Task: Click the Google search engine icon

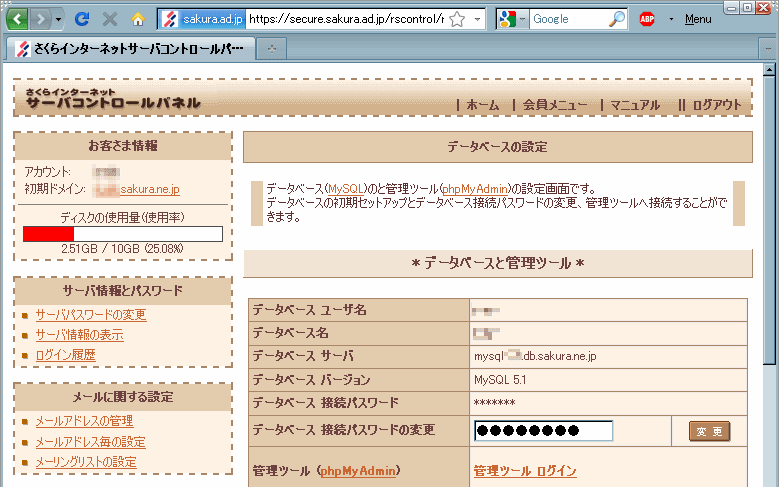Action: point(508,19)
